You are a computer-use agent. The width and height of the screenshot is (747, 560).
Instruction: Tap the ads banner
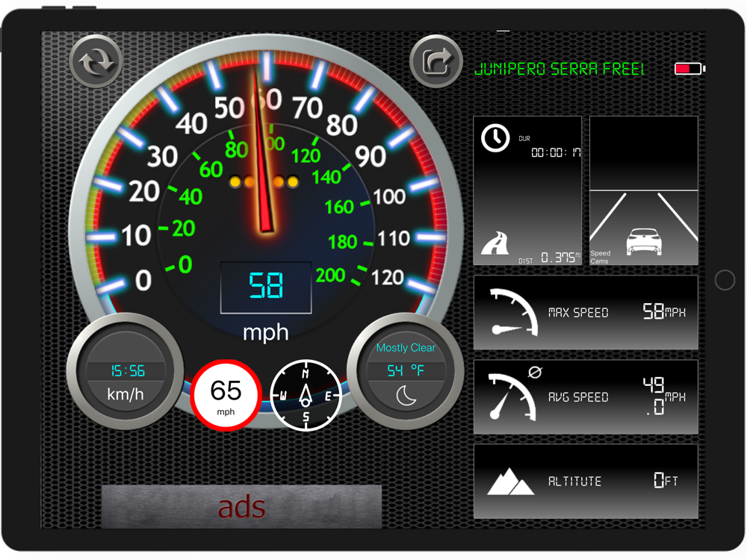click(x=241, y=507)
